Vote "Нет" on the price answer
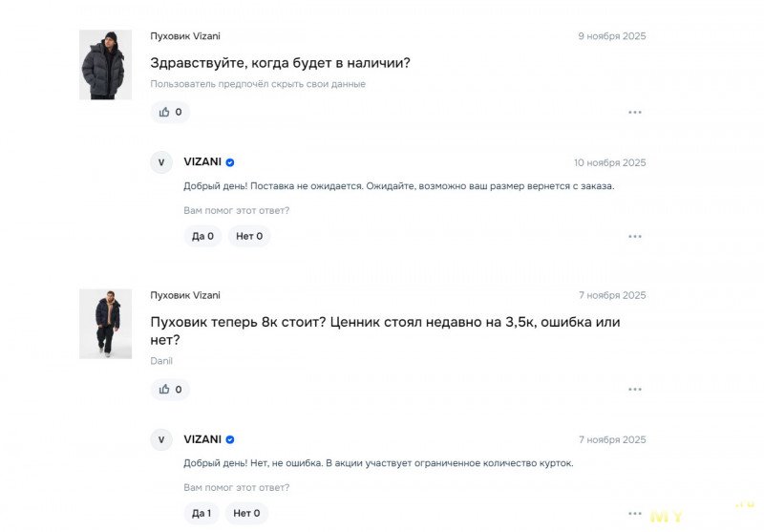The height and width of the screenshot is (532, 764). pos(248,513)
